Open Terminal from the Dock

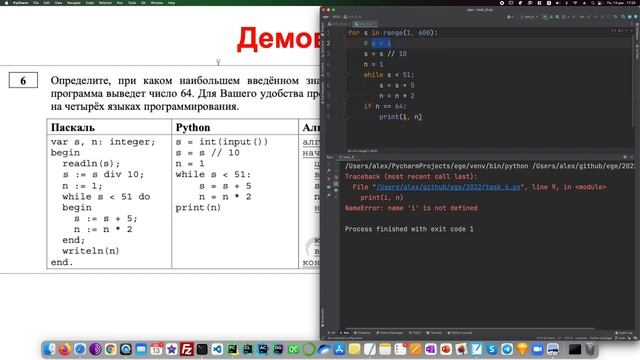tap(202, 349)
